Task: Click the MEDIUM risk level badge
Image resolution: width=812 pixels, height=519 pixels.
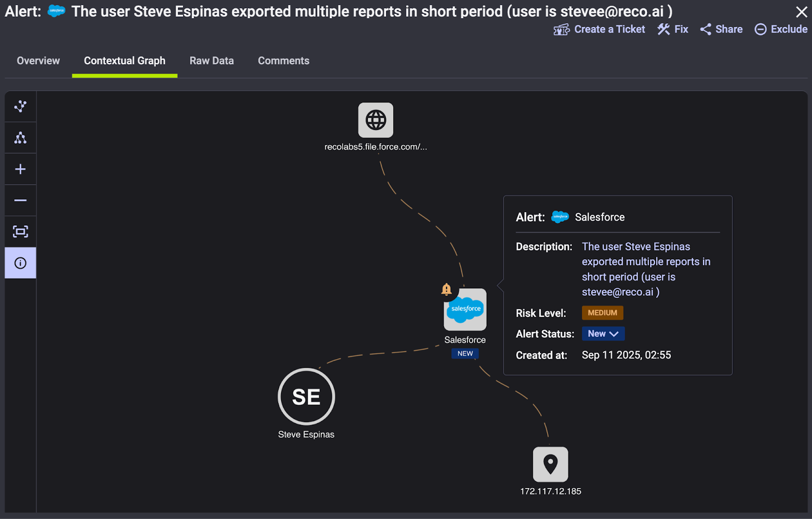Action: point(602,313)
